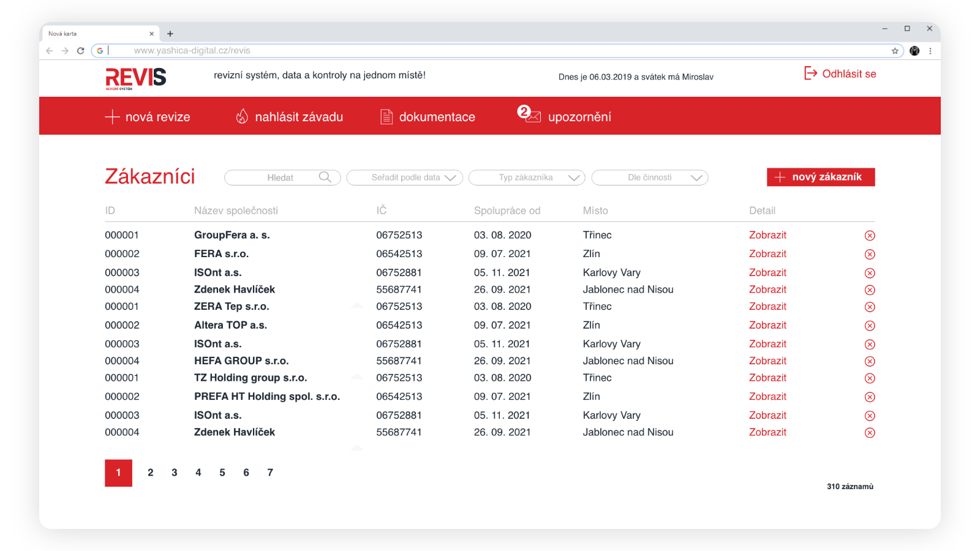Go back in browser
The image size is (980, 551).
50,51
